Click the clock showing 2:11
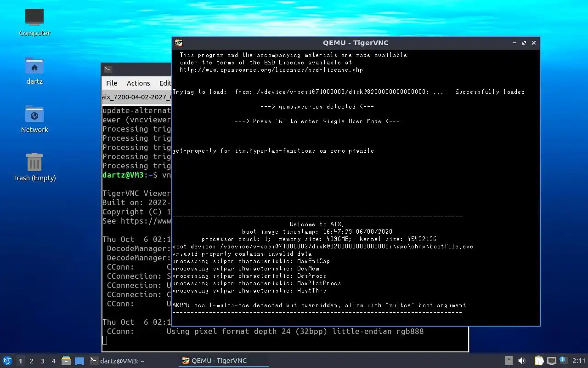This screenshot has height=368, width=588. (579, 361)
